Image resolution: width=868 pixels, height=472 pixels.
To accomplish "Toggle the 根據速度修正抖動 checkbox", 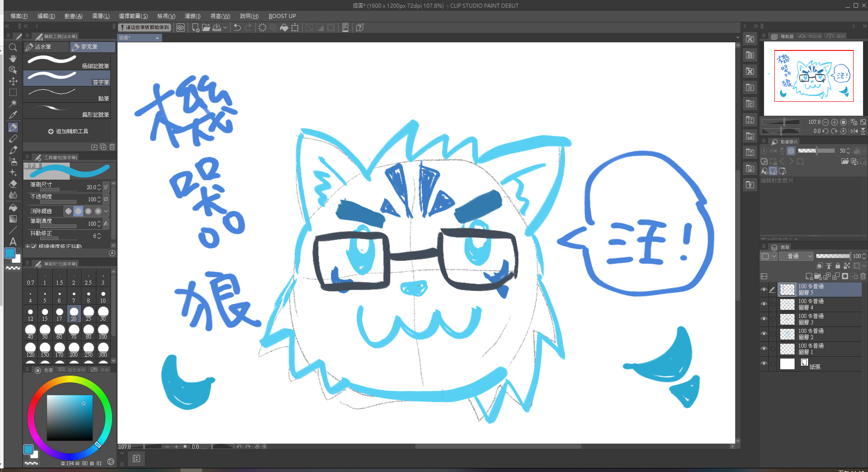I will point(34,246).
